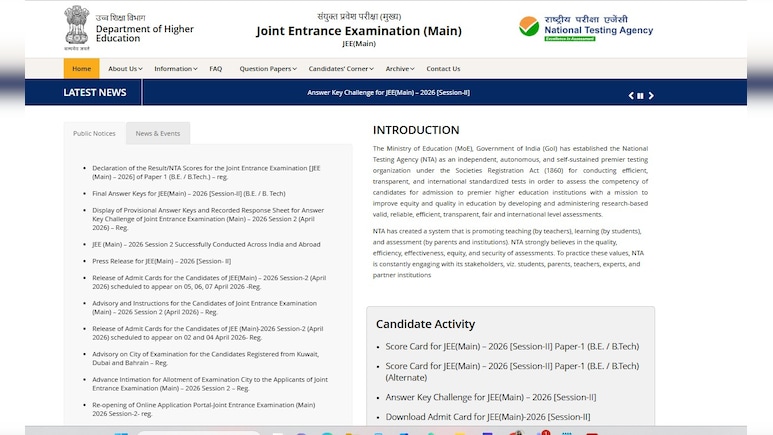Open the Candidates' Corner dropdown

[x=342, y=69]
